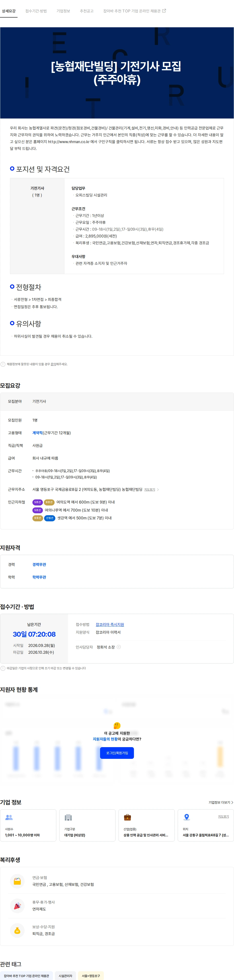This screenshot has width=234, height=980.
Task: Click 관련 자격증 소지자 및 인근거주자 line
Action: pos(101,263)
